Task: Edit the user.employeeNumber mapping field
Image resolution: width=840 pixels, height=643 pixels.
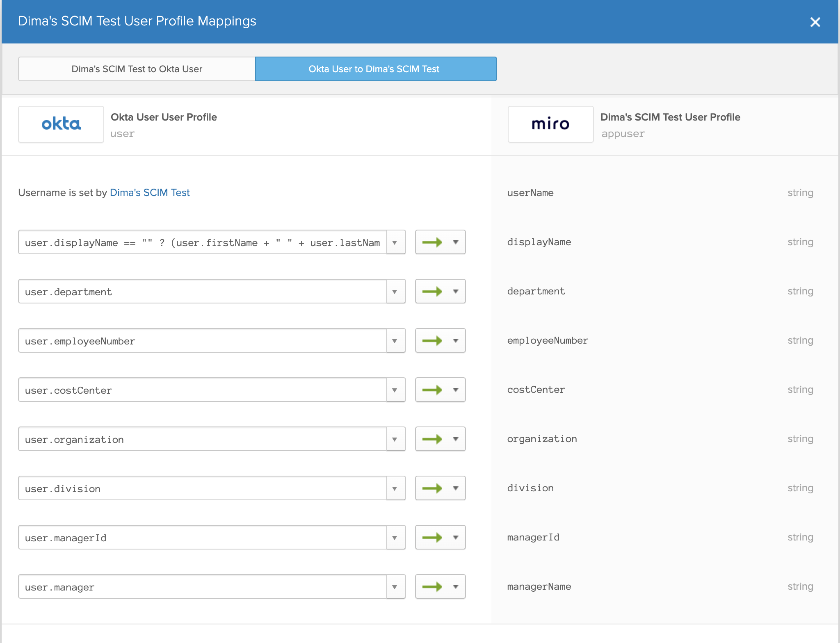Action: tap(203, 341)
